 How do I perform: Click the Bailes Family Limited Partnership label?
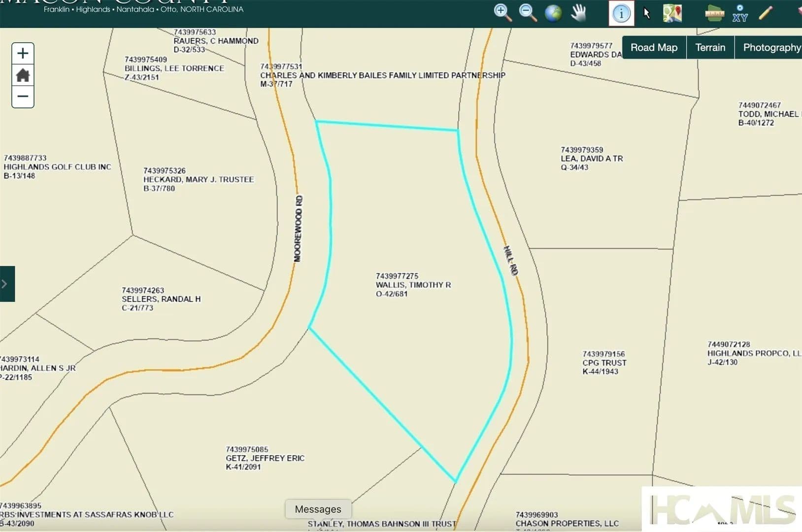coord(382,75)
